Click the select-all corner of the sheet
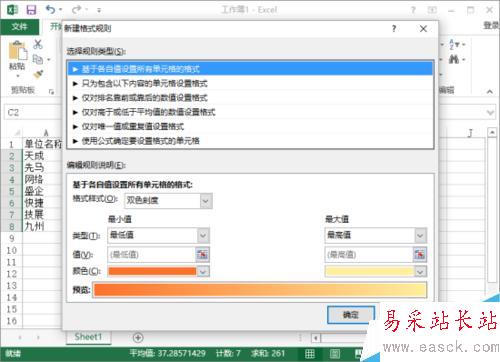Viewport: 500px width, 362px height. [17, 133]
